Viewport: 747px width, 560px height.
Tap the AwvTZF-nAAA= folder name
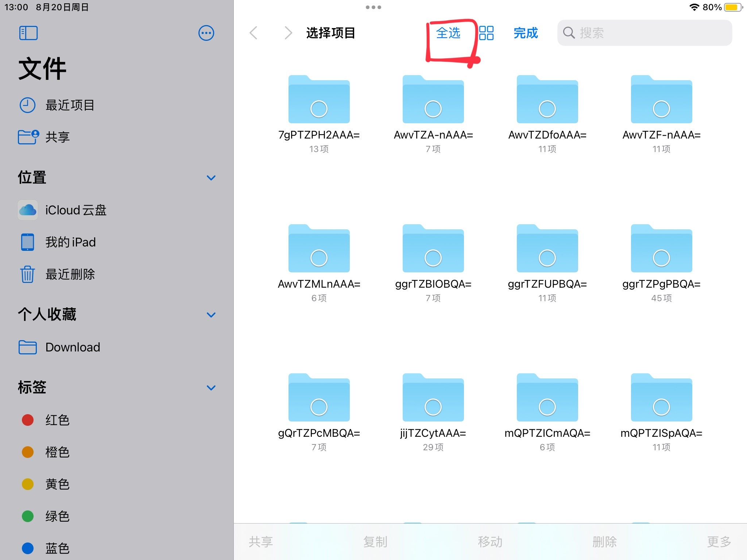(x=661, y=135)
